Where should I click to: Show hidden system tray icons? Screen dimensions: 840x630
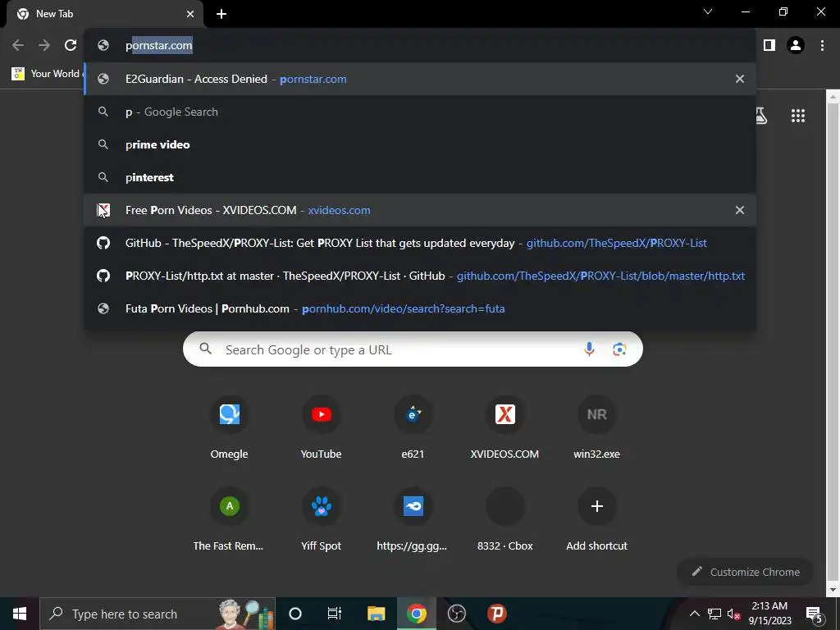(694, 614)
